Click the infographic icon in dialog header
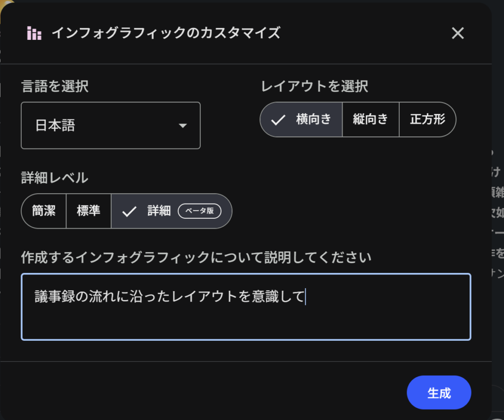The image size is (504, 420). coord(34,33)
